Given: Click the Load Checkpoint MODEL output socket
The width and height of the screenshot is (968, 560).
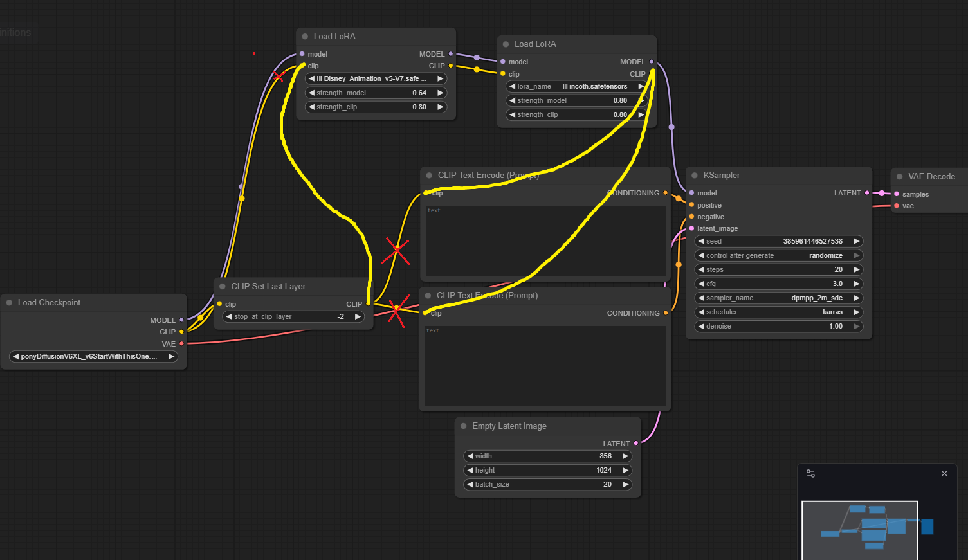Looking at the screenshot, I should pos(181,320).
